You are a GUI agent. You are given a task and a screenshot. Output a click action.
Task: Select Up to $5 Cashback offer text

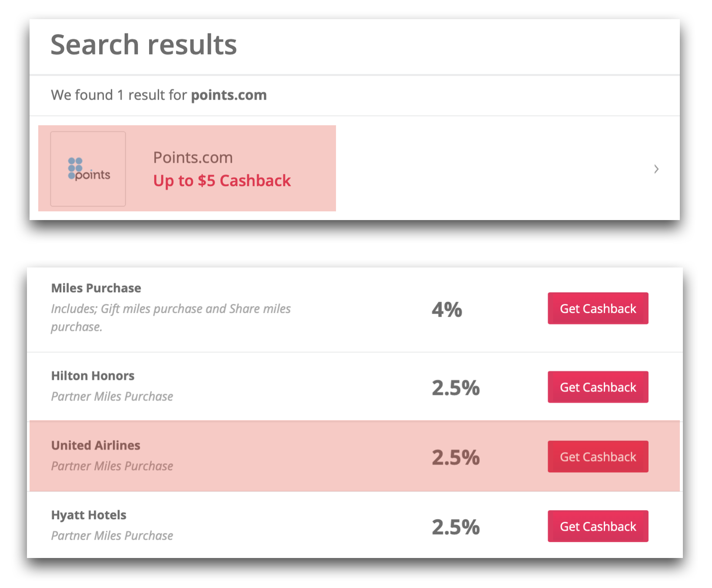click(x=222, y=181)
